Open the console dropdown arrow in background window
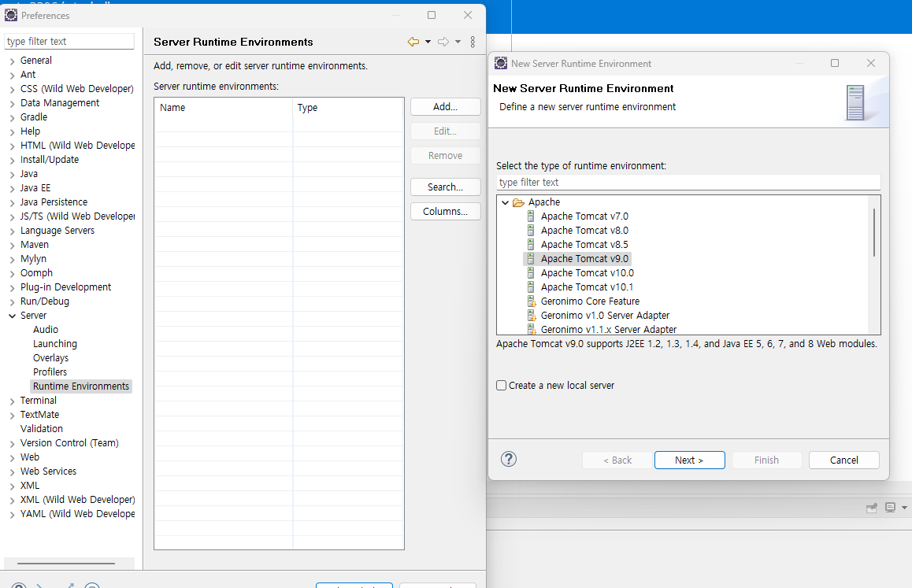 (904, 508)
